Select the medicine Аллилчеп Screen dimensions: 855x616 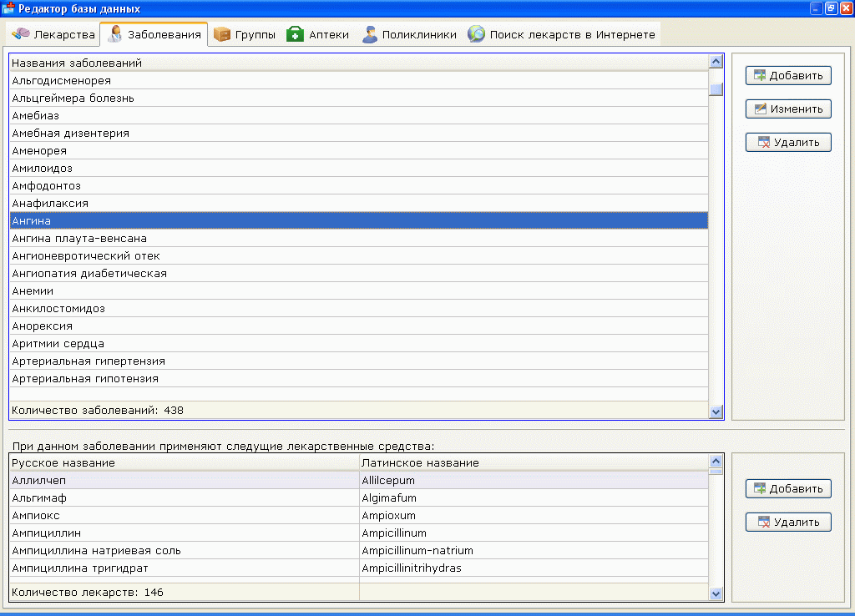185,480
